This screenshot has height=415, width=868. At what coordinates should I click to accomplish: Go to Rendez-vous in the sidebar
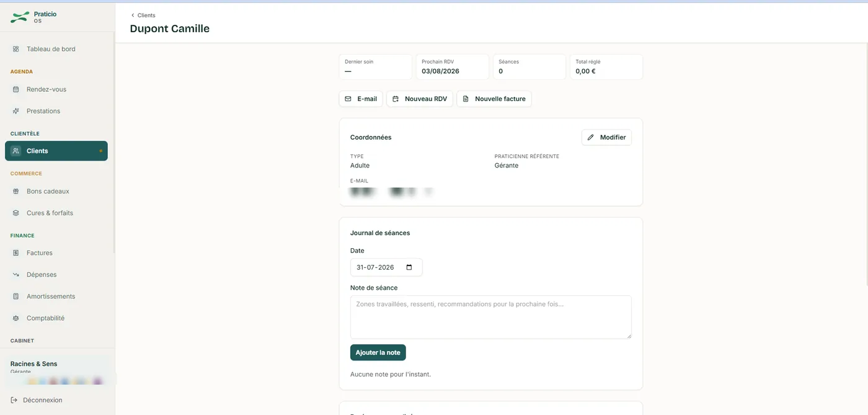pos(56,89)
